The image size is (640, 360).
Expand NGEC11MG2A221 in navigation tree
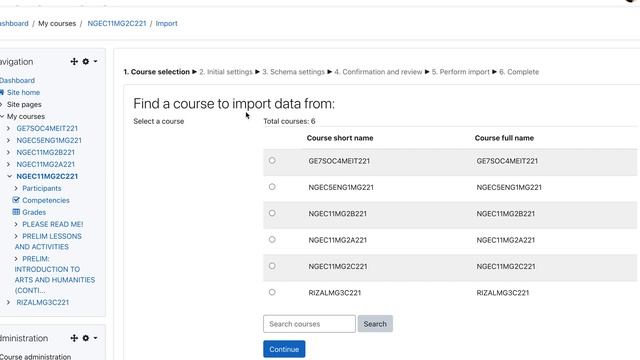[x=9, y=164]
